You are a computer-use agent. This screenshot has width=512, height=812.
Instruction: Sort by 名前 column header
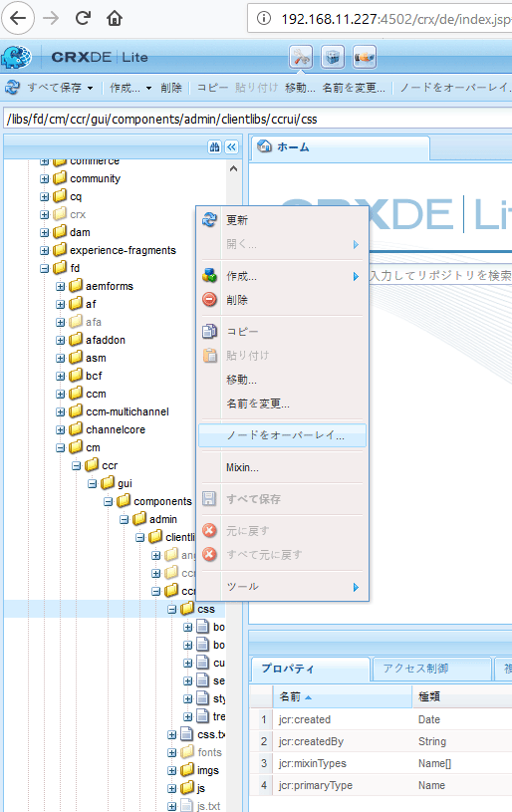pyautogui.click(x=343, y=696)
